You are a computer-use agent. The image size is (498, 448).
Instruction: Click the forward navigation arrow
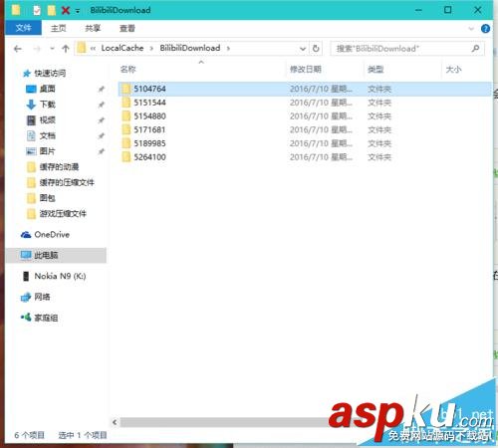pyautogui.click(x=37, y=49)
